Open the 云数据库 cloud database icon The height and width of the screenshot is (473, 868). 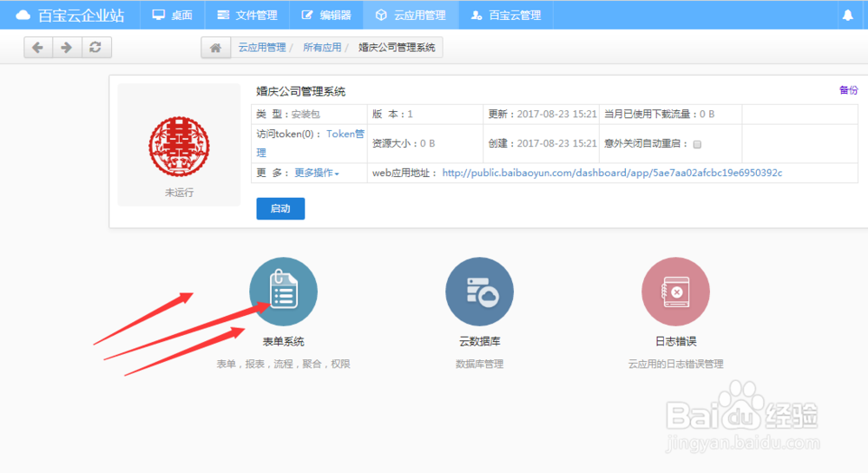(479, 292)
